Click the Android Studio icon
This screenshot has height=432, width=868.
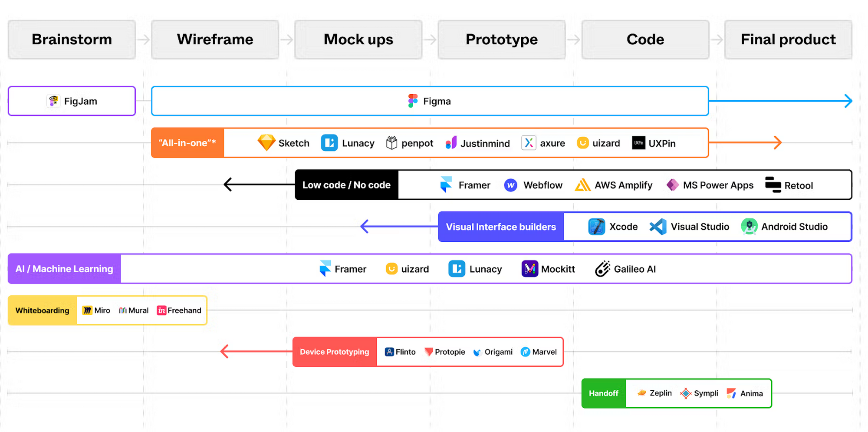click(x=749, y=227)
